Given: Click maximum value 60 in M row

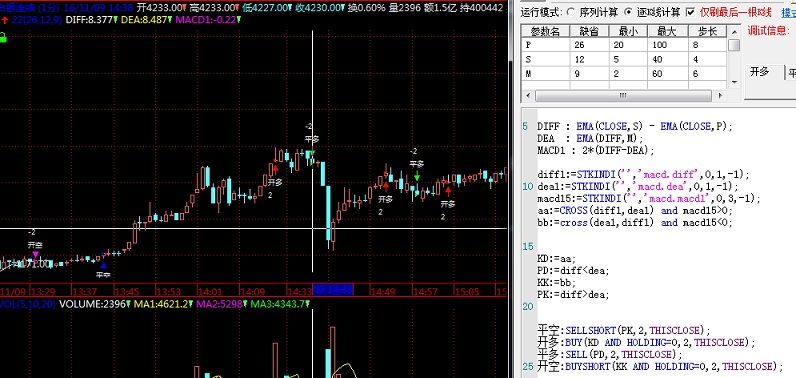Looking at the screenshot, I should click(667, 73).
